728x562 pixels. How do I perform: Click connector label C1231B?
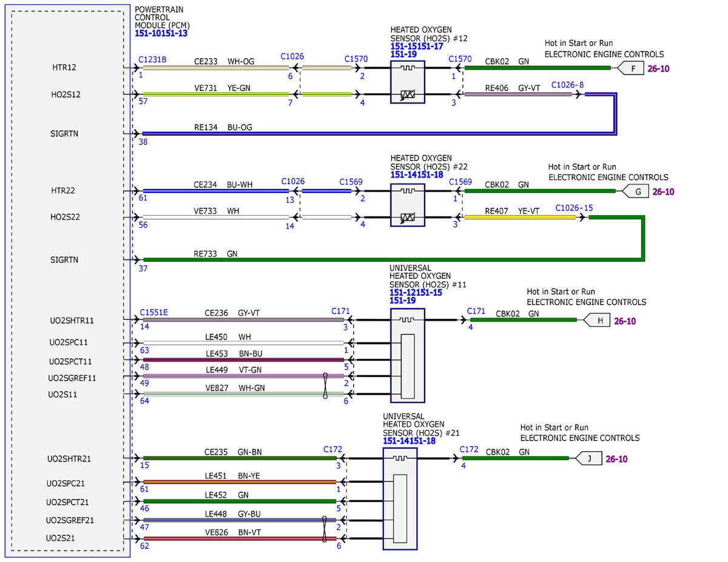(153, 59)
